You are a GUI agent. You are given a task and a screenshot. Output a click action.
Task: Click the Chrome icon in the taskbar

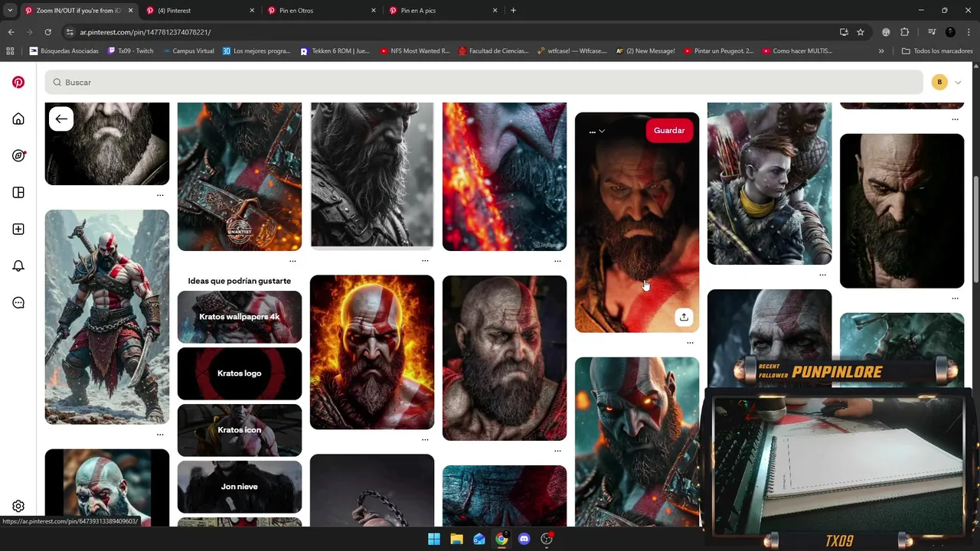point(501,539)
